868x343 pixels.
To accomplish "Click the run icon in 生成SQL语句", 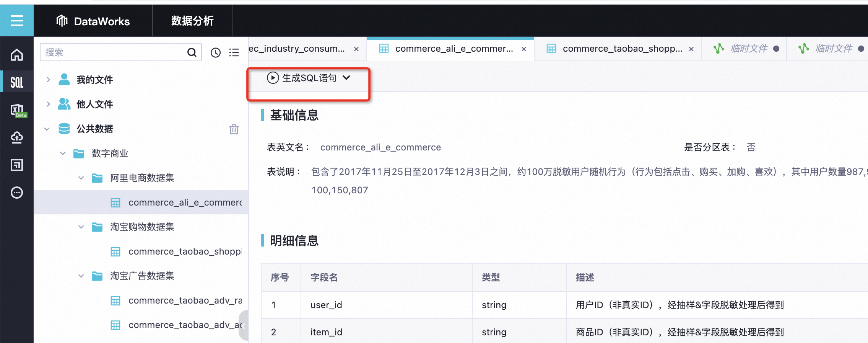I will click(x=273, y=78).
